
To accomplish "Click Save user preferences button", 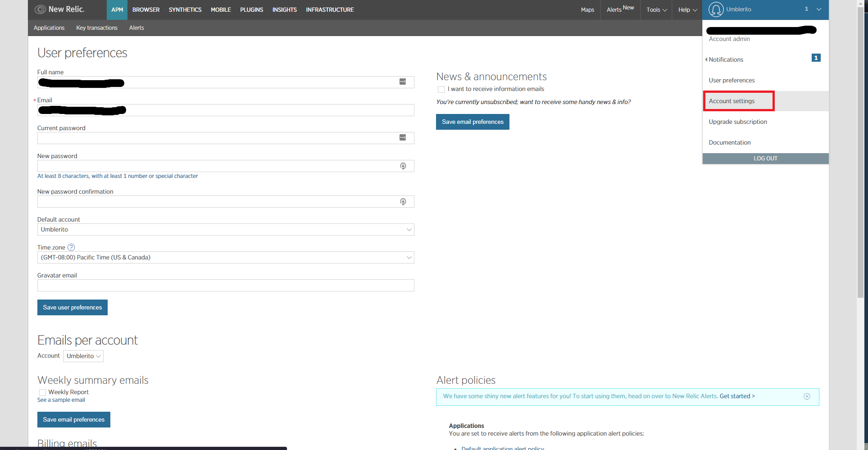I will pos(73,308).
